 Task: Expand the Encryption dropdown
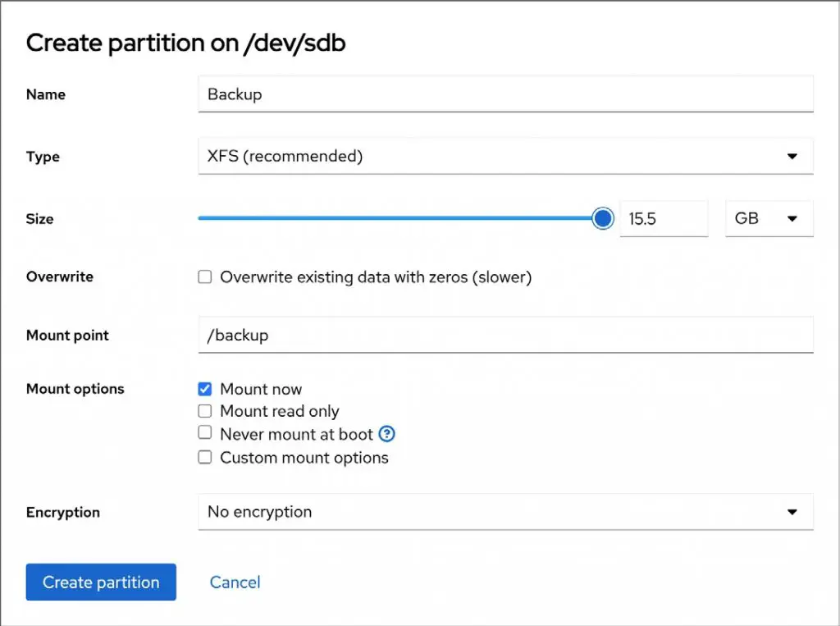pos(505,512)
